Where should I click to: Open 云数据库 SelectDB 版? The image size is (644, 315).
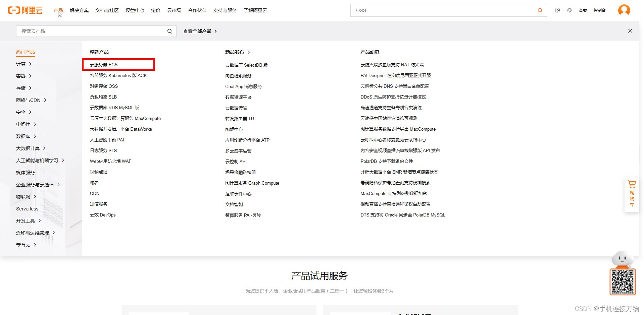click(x=247, y=65)
